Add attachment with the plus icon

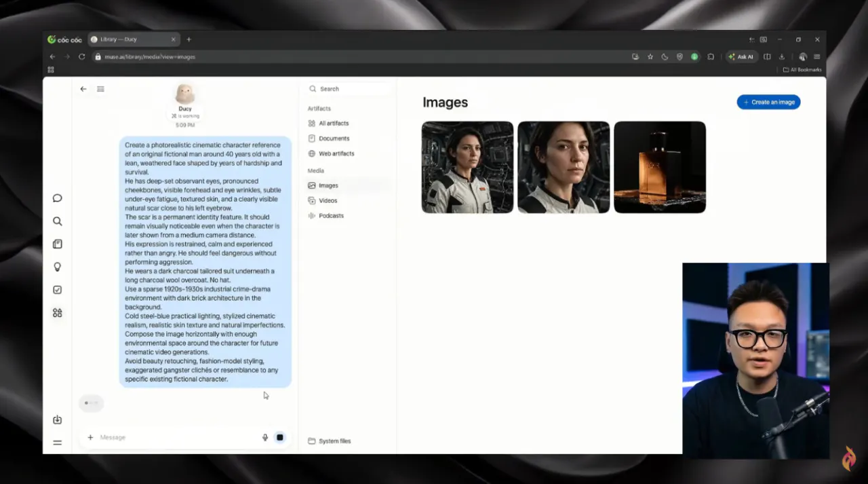coord(90,437)
